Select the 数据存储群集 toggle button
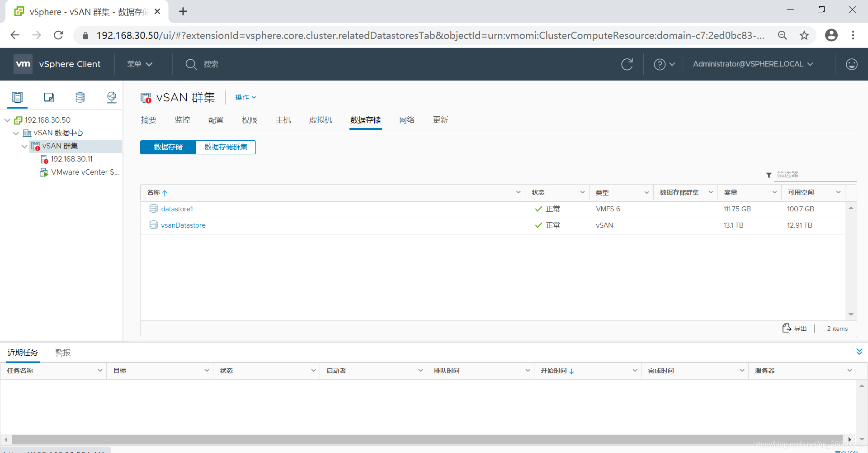This screenshot has height=453, width=868. (226, 147)
